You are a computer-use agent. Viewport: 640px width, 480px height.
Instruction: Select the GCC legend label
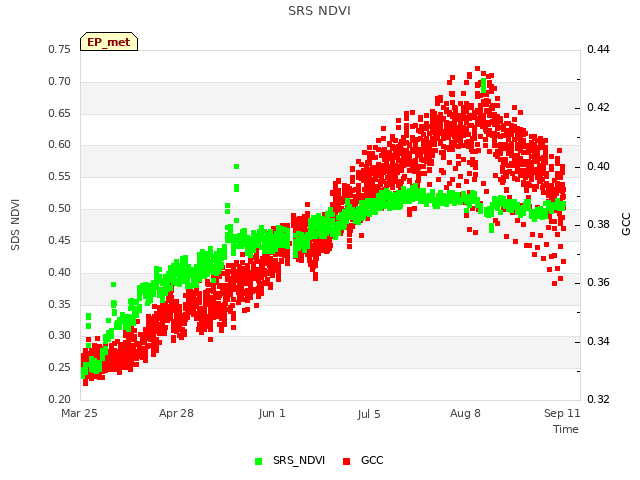coord(372,460)
